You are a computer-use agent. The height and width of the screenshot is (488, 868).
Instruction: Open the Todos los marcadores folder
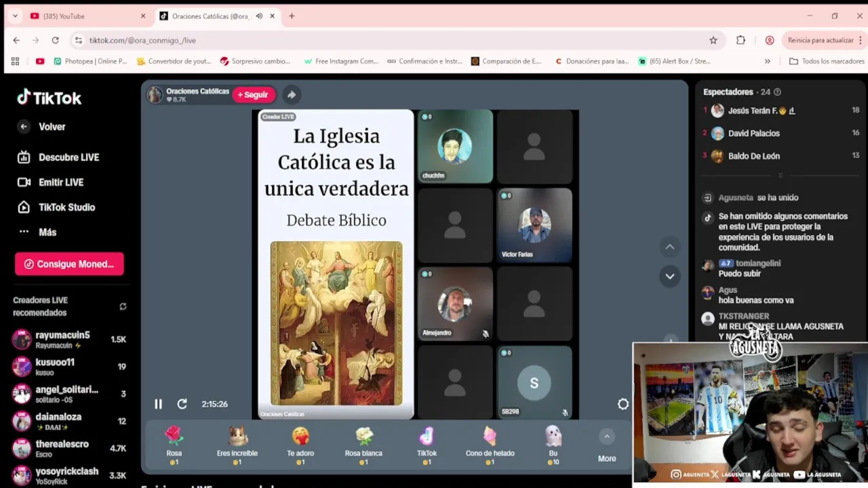click(826, 61)
